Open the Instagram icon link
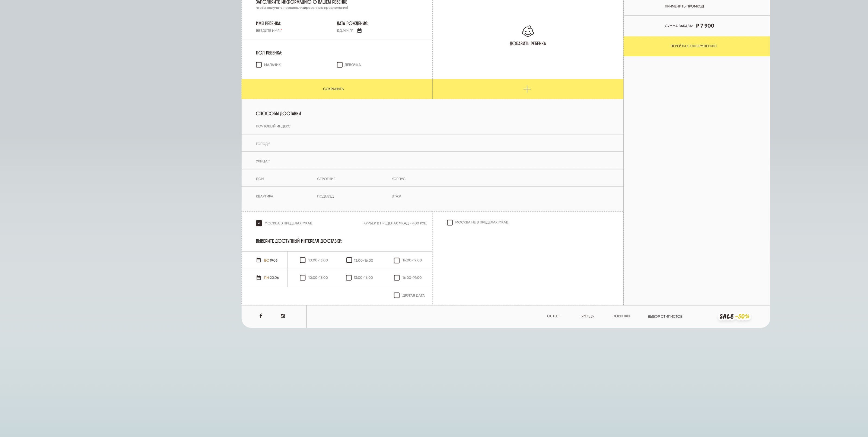This screenshot has width=868, height=437. coord(283,316)
